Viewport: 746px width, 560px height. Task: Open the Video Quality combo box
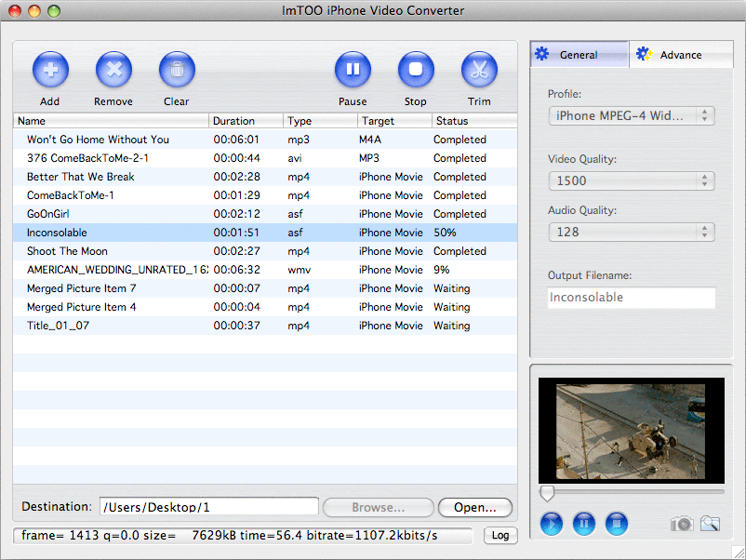[x=632, y=180]
